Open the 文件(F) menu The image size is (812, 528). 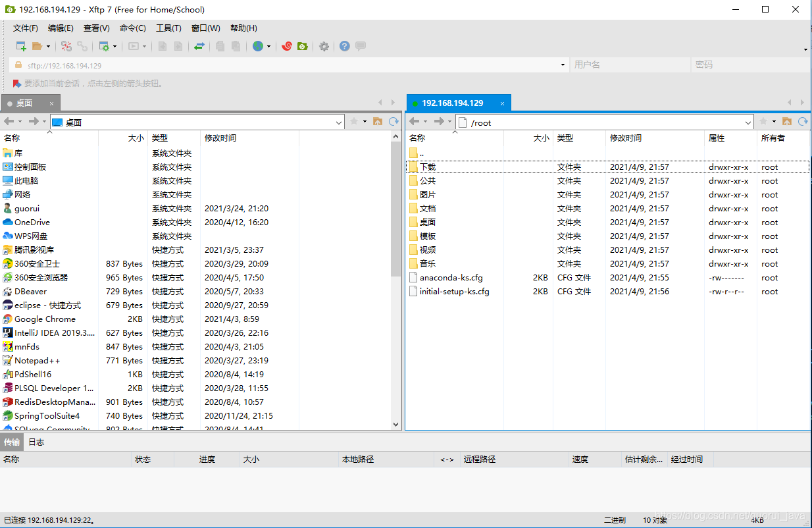tap(26, 28)
